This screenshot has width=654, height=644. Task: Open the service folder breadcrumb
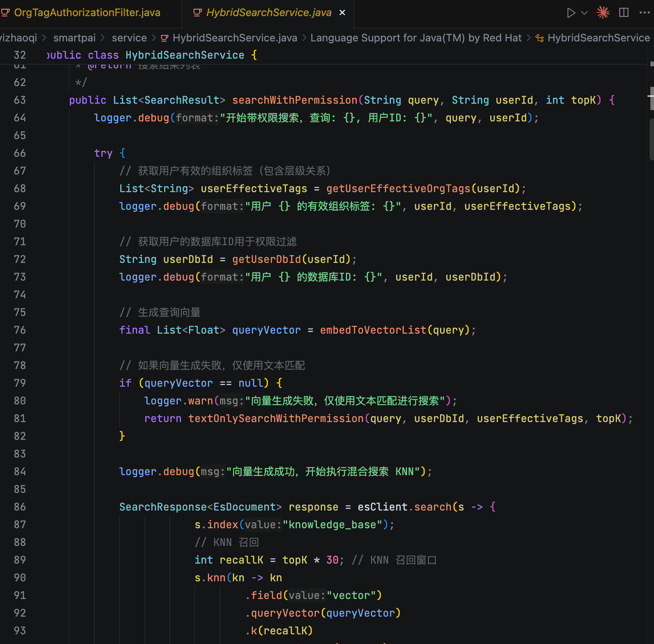pyautogui.click(x=129, y=38)
